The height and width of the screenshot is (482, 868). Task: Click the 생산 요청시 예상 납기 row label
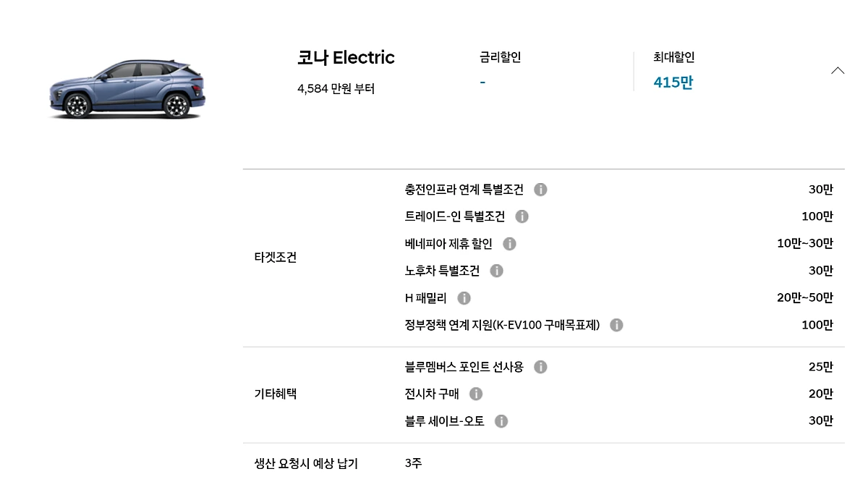[306, 463]
